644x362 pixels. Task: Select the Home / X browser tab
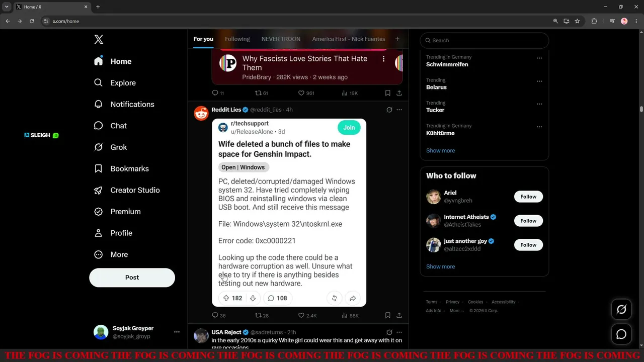point(51,7)
